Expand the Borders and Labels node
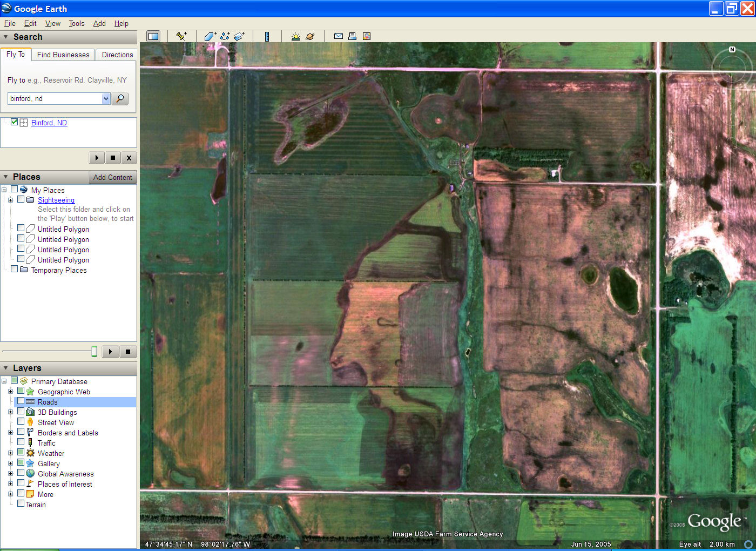The width and height of the screenshot is (756, 551). (10, 433)
